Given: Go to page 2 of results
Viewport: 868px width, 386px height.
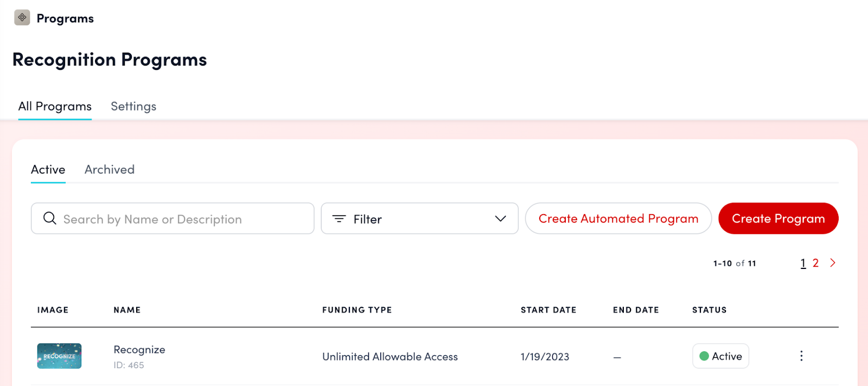Looking at the screenshot, I should [x=815, y=263].
